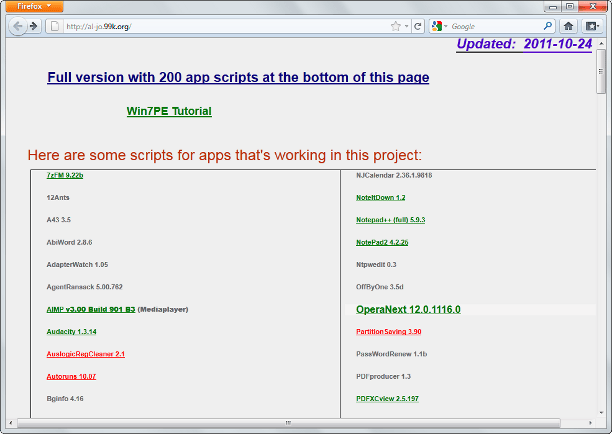Open the Firefox application menu

[34, 6]
